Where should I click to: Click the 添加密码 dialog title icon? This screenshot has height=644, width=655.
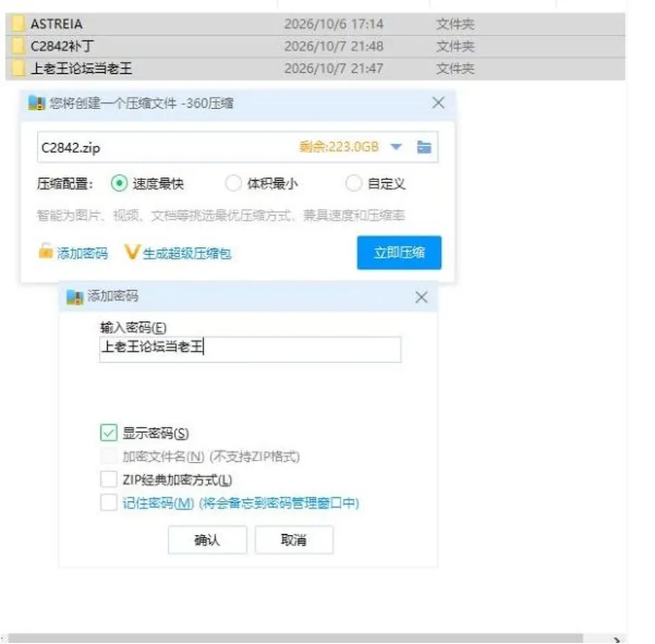coord(75,297)
